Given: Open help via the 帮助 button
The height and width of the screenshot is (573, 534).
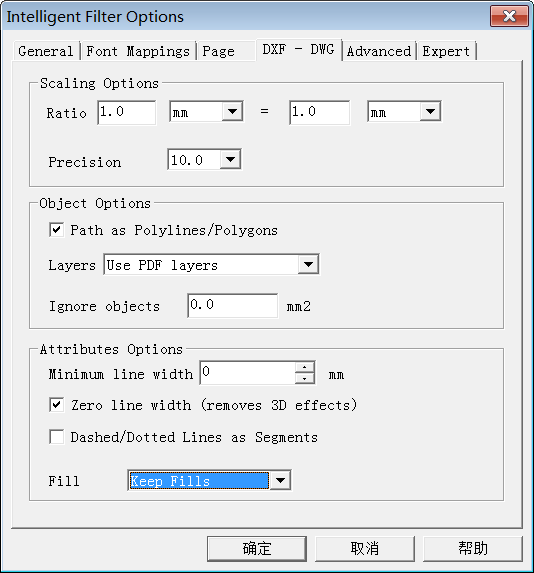Looking at the screenshot, I should click(473, 549).
